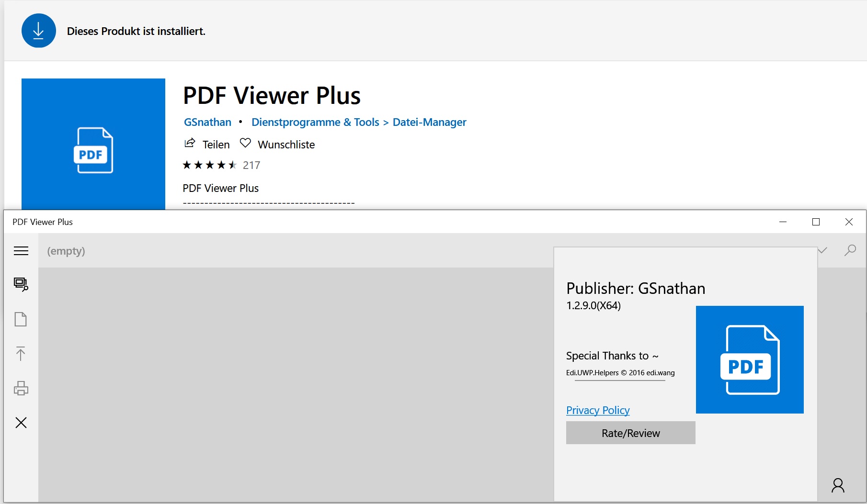The width and height of the screenshot is (867, 504).
Task: Click the 217 ratings count
Action: pyautogui.click(x=251, y=165)
